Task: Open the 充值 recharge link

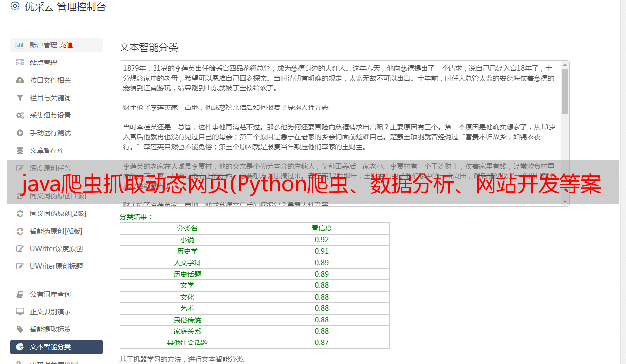Action: click(x=66, y=45)
